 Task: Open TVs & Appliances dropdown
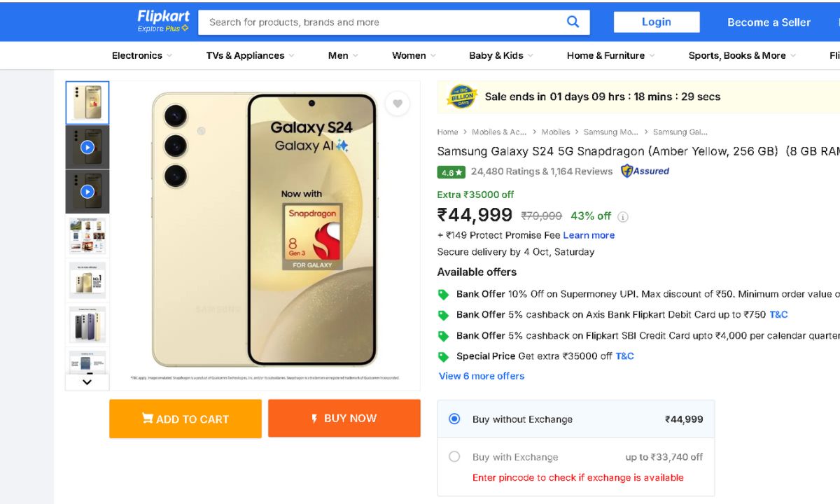[x=250, y=55]
